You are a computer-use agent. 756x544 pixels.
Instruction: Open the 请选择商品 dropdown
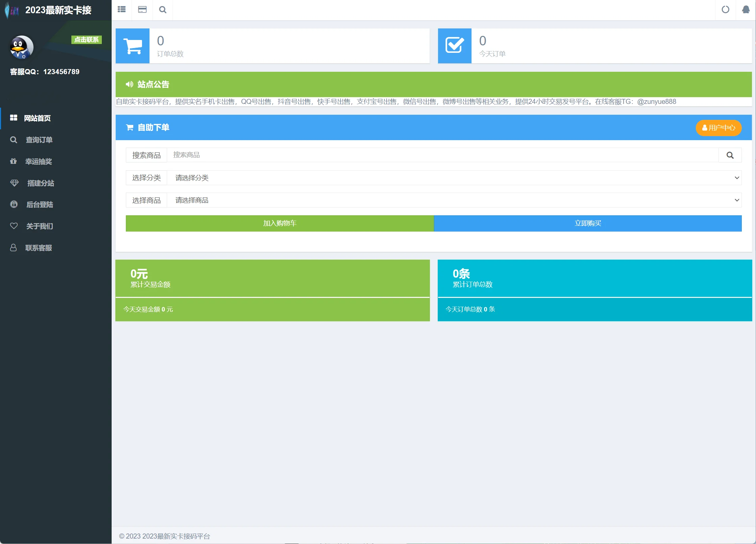454,200
